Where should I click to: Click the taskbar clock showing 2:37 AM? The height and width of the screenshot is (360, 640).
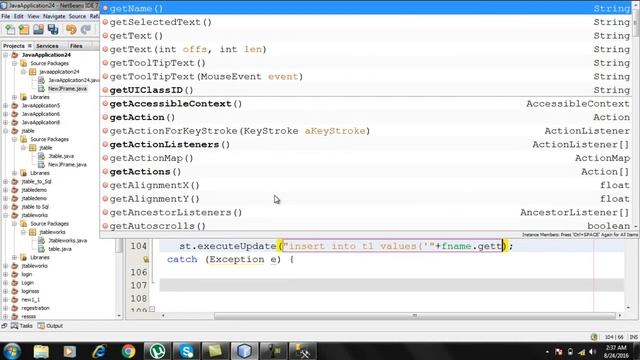[x=616, y=351]
